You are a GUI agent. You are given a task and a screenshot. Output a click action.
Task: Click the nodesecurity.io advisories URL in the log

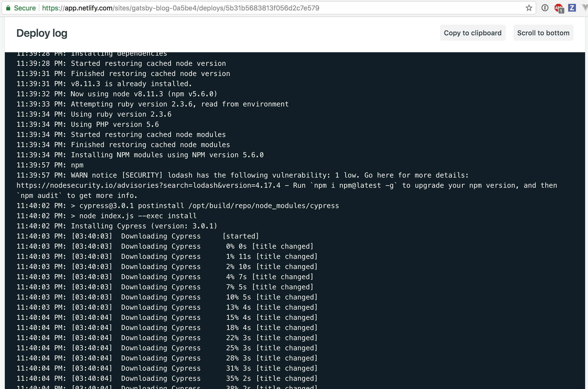(148, 185)
